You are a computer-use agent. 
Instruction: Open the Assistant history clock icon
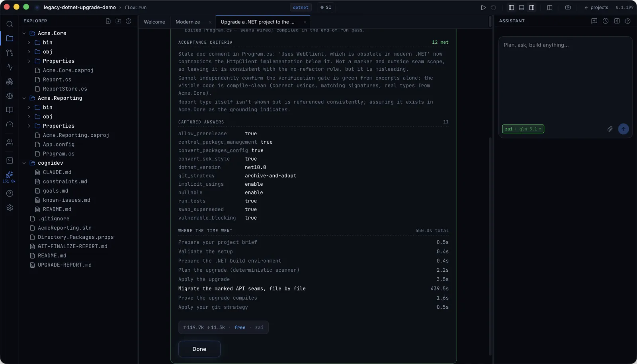pyautogui.click(x=606, y=21)
